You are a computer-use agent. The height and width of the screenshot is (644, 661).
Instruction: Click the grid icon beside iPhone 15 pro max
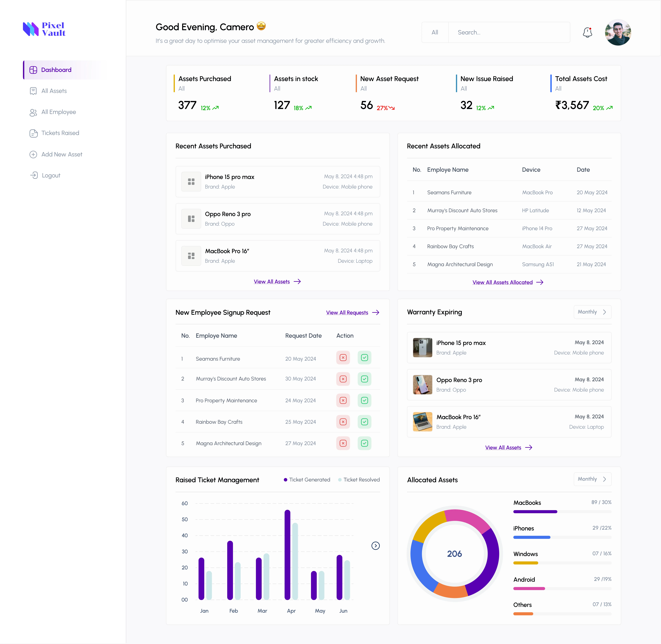191,182
